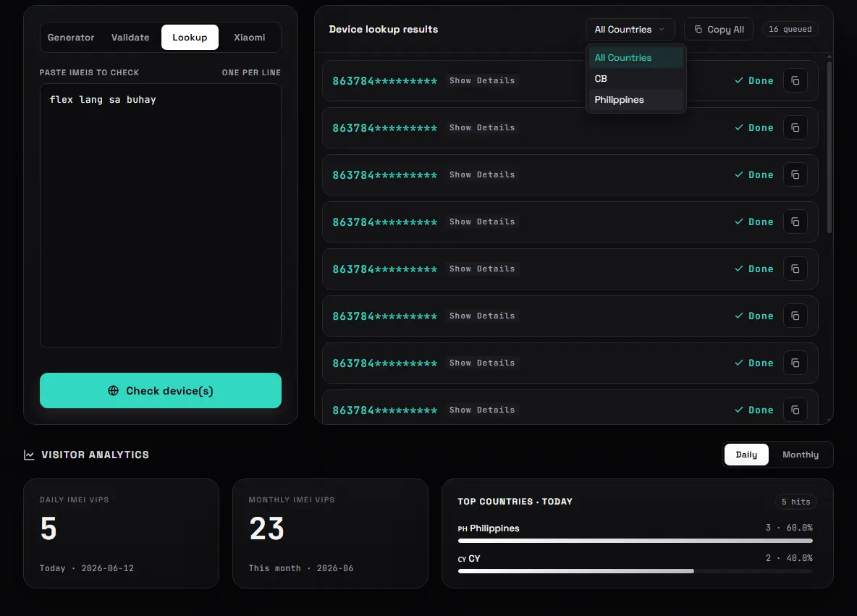Focus the paste IMEIs text area
The height and width of the screenshot is (616, 857).
[x=161, y=216]
